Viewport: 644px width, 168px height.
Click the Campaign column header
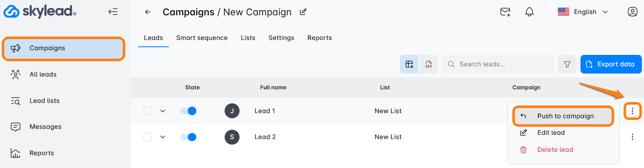coord(526,88)
